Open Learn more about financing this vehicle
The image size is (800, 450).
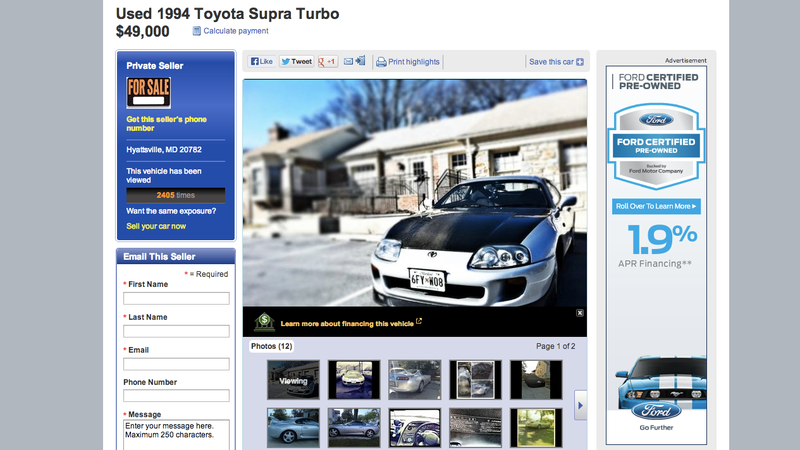(x=347, y=323)
